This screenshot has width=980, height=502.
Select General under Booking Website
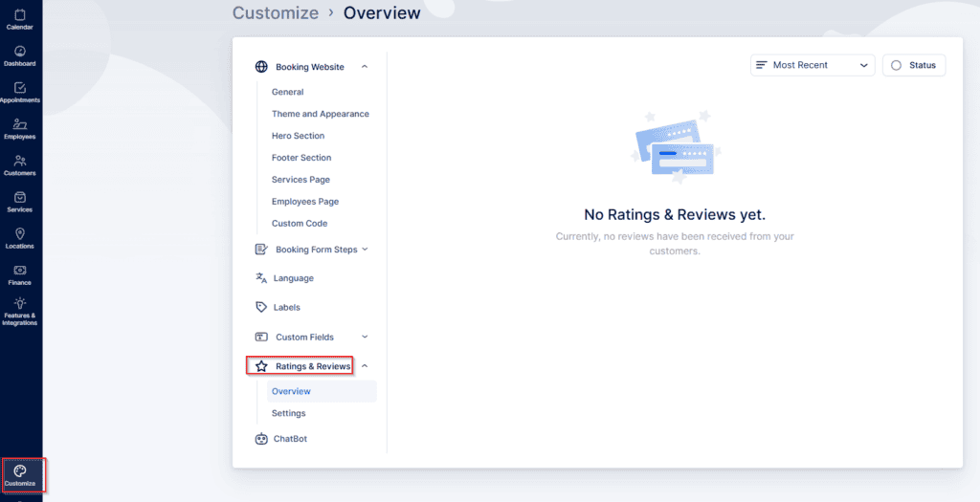click(x=287, y=92)
